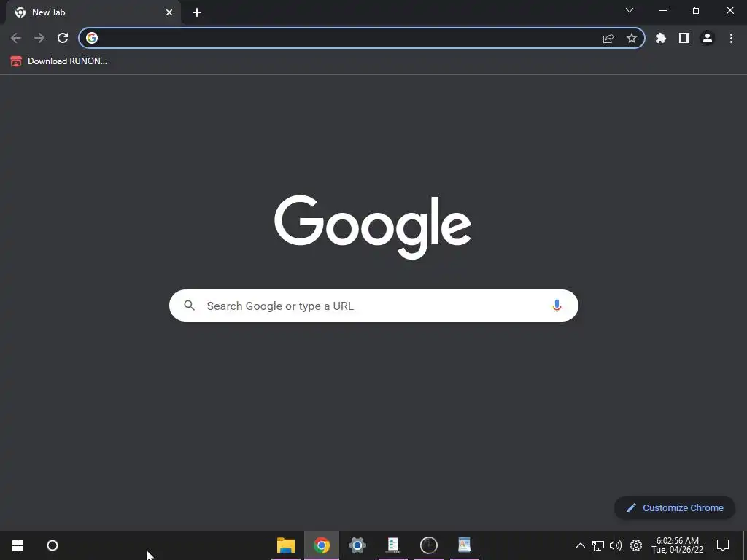Open network status tray icon
The image size is (747, 560).
click(x=598, y=545)
